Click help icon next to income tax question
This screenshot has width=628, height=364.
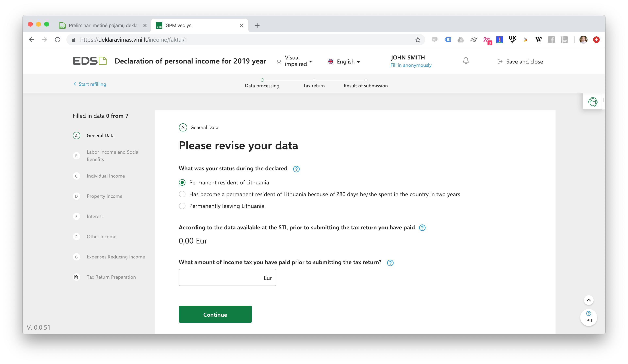390,263
